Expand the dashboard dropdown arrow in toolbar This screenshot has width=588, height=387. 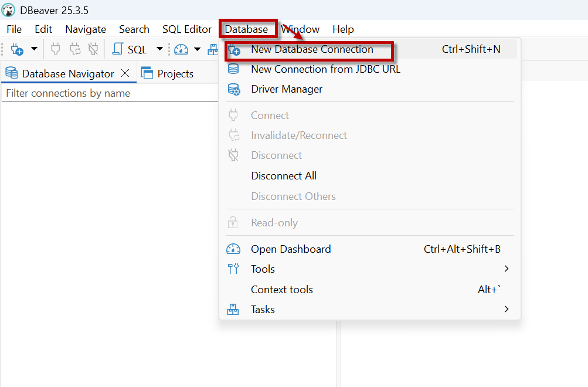pos(197,50)
